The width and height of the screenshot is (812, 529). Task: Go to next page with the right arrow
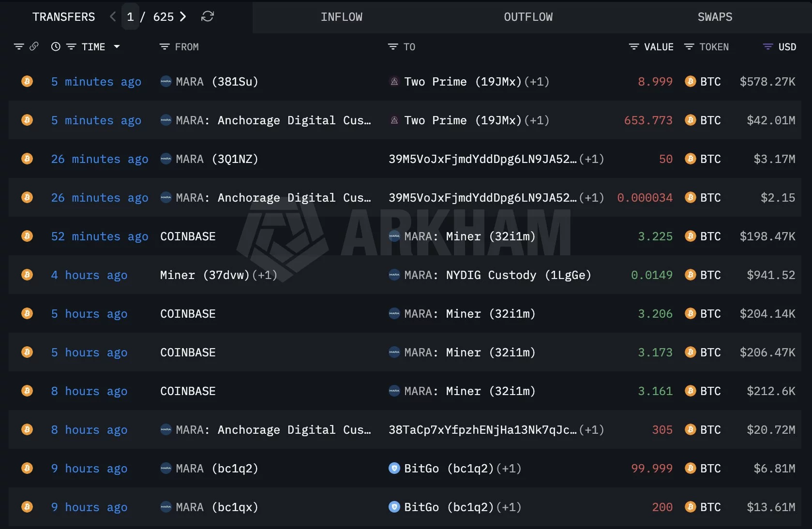[183, 17]
